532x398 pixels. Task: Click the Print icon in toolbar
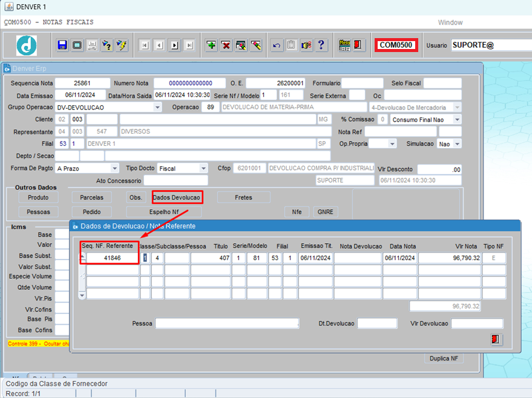pos(92,45)
